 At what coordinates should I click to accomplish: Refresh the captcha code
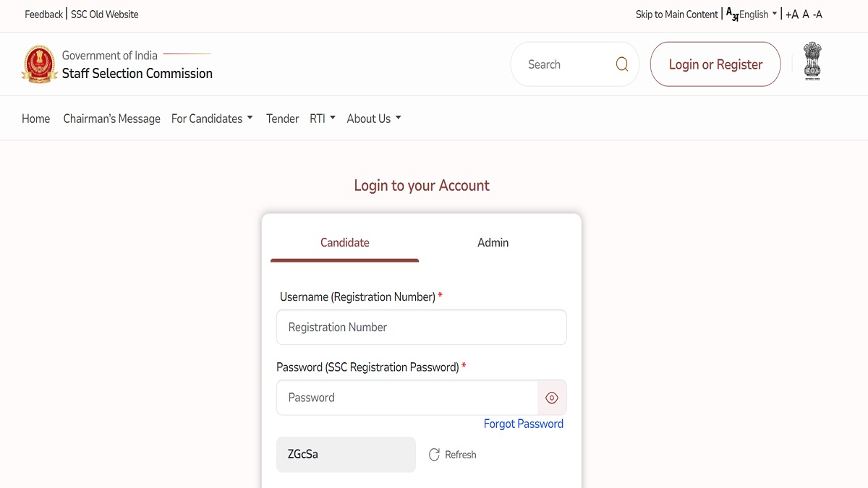point(452,454)
